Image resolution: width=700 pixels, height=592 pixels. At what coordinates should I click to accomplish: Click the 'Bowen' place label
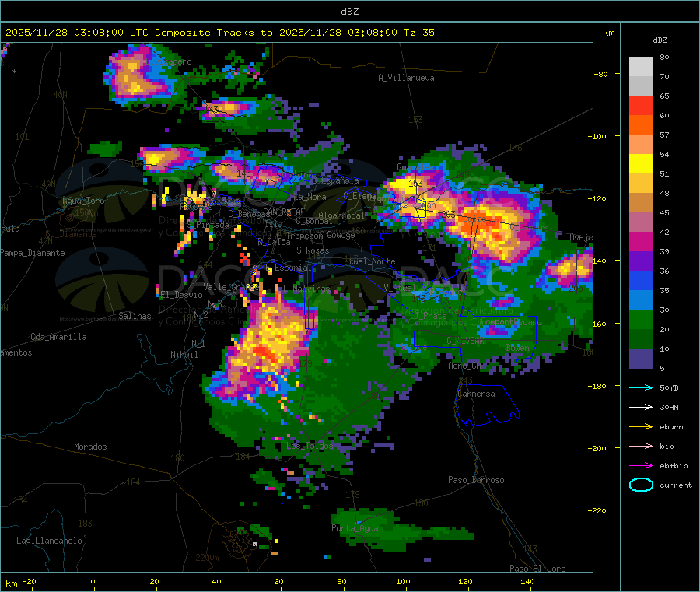click(x=518, y=347)
